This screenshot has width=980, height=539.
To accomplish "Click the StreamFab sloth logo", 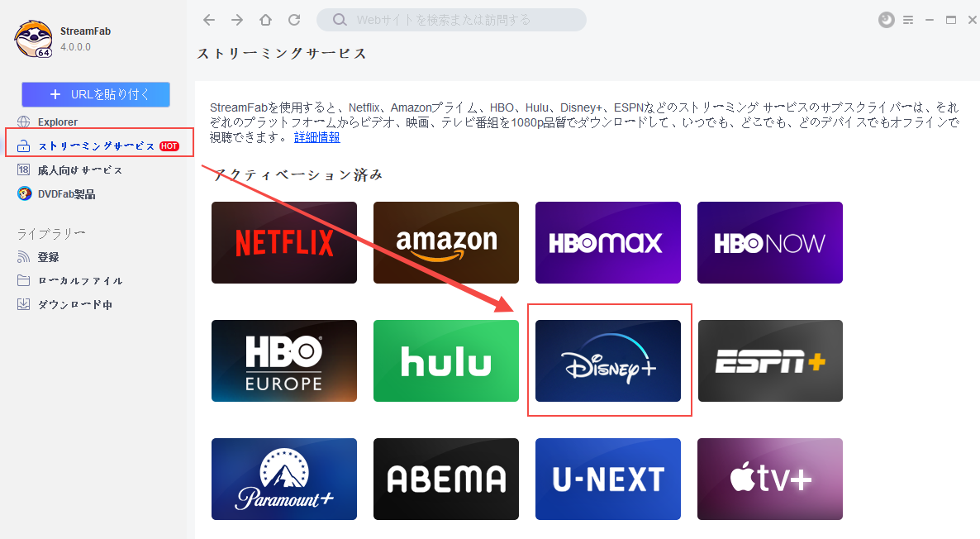I will click(x=34, y=39).
